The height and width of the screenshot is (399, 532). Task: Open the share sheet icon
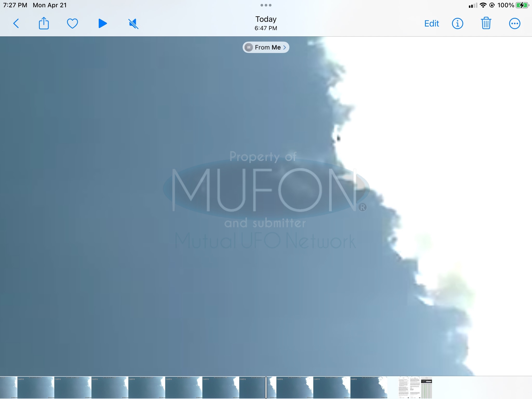point(44,23)
